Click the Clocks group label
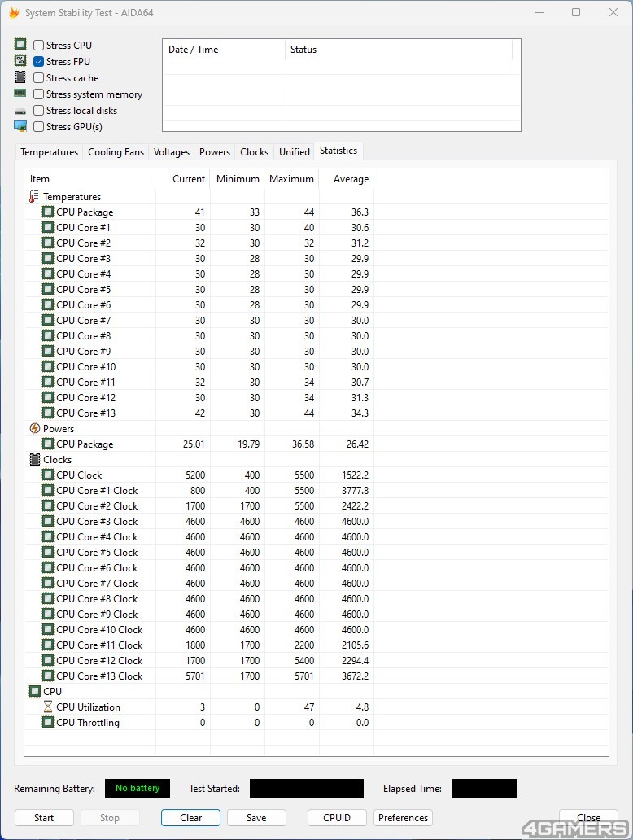Viewport: 633px width, 840px height. coord(57,460)
